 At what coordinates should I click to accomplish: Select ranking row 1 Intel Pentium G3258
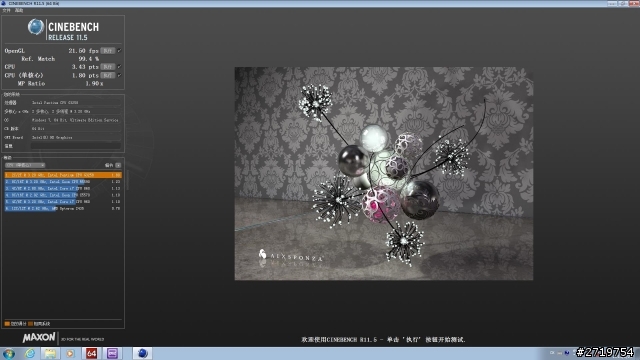(63, 175)
